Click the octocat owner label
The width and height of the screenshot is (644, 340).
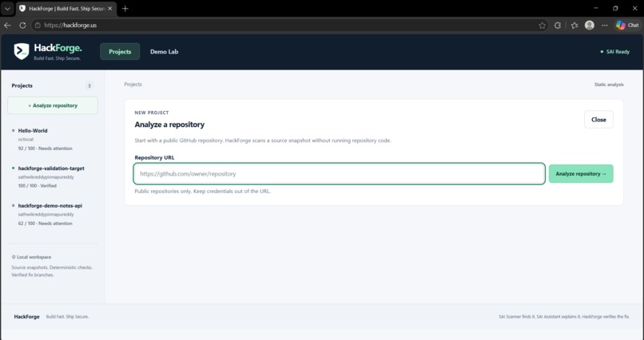coord(26,140)
